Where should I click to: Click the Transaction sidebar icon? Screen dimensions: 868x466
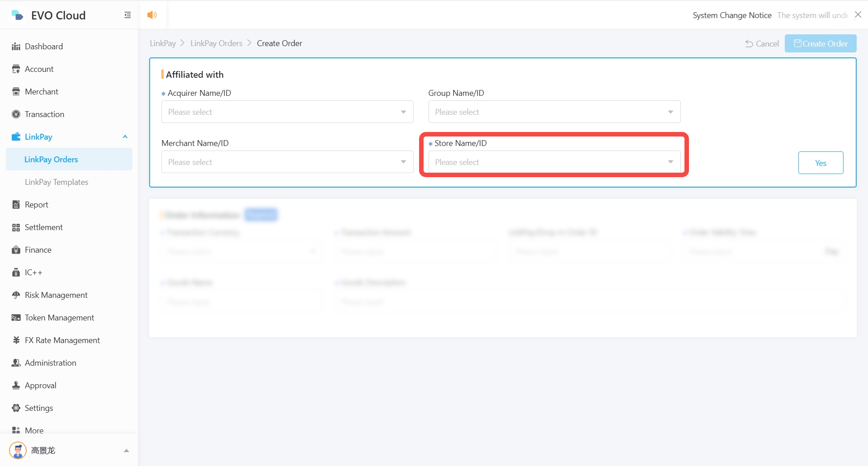click(16, 114)
